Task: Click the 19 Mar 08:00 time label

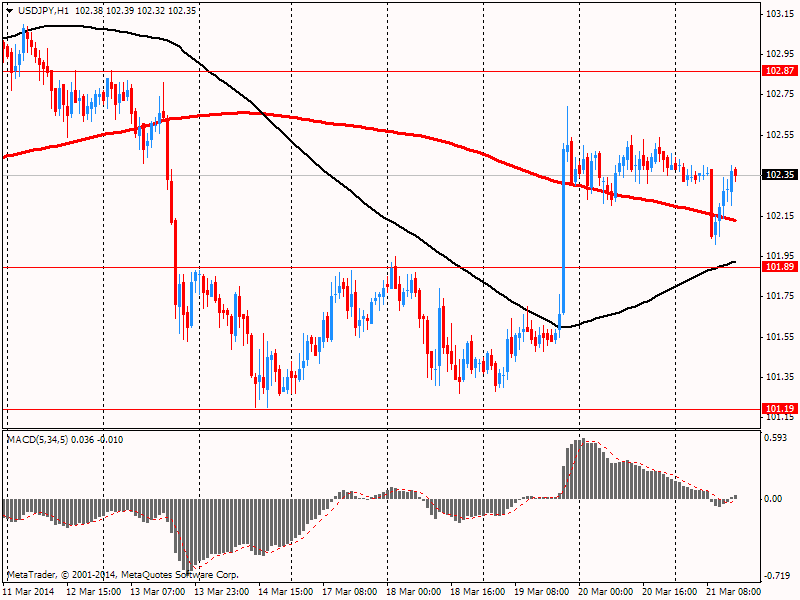Action: pyautogui.click(x=541, y=592)
